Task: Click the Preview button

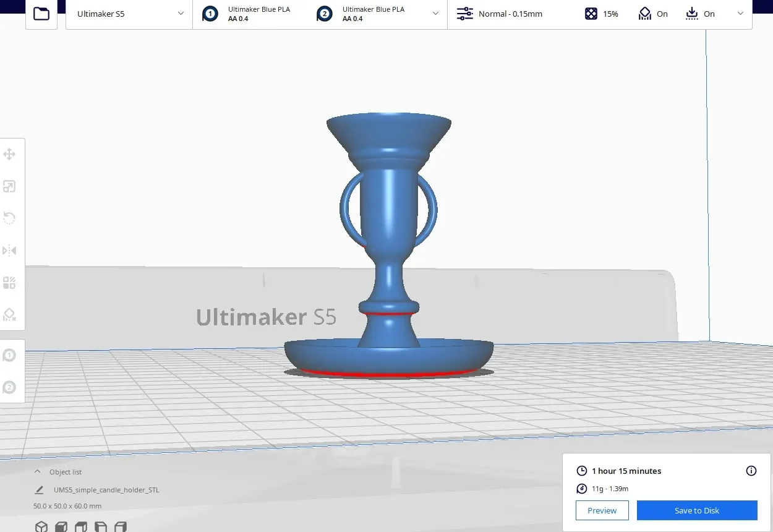Action: [x=602, y=510]
